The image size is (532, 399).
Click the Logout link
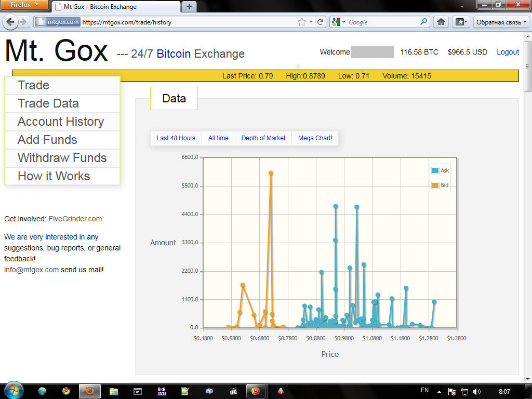pyautogui.click(x=508, y=52)
